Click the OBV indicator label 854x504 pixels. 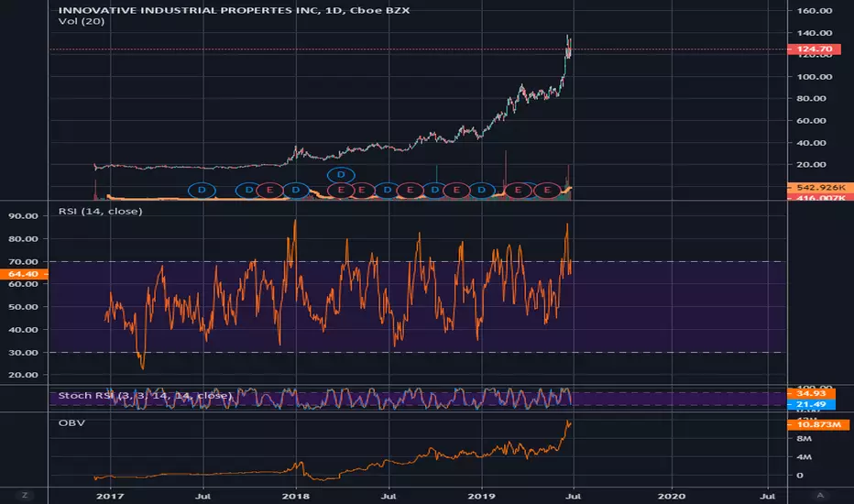tap(71, 422)
